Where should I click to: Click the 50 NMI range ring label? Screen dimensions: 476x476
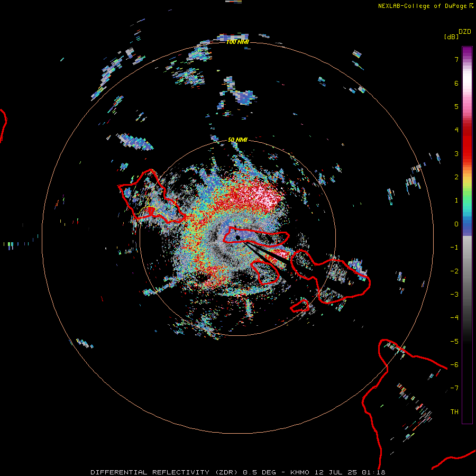237,140
